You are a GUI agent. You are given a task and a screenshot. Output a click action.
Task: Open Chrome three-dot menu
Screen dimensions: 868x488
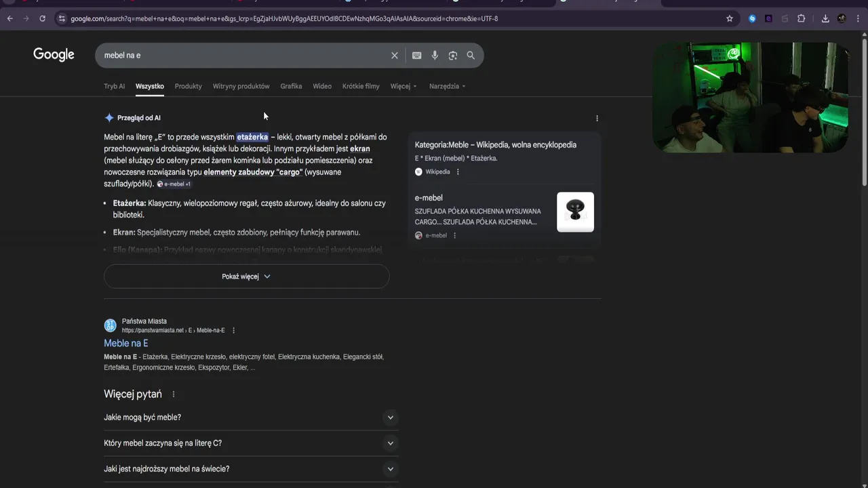858,18
